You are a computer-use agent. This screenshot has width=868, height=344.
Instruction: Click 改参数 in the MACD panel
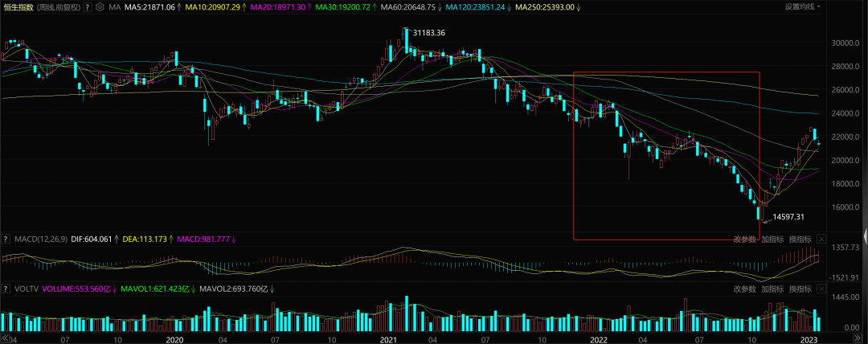point(744,240)
